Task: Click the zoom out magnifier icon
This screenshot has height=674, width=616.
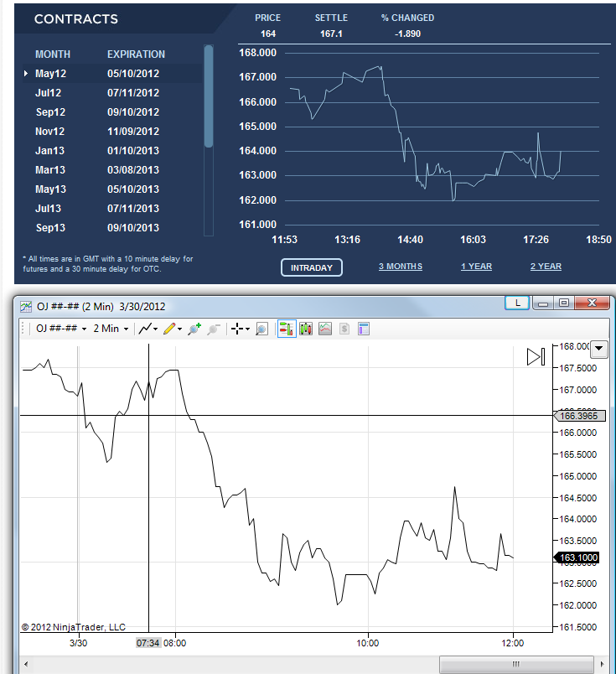Action: pos(214,329)
